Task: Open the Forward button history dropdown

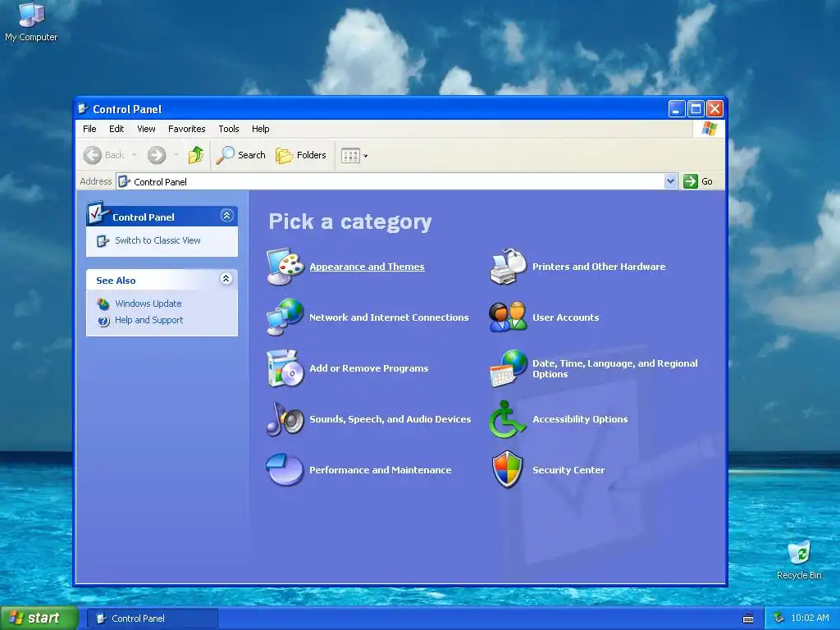Action: click(176, 155)
